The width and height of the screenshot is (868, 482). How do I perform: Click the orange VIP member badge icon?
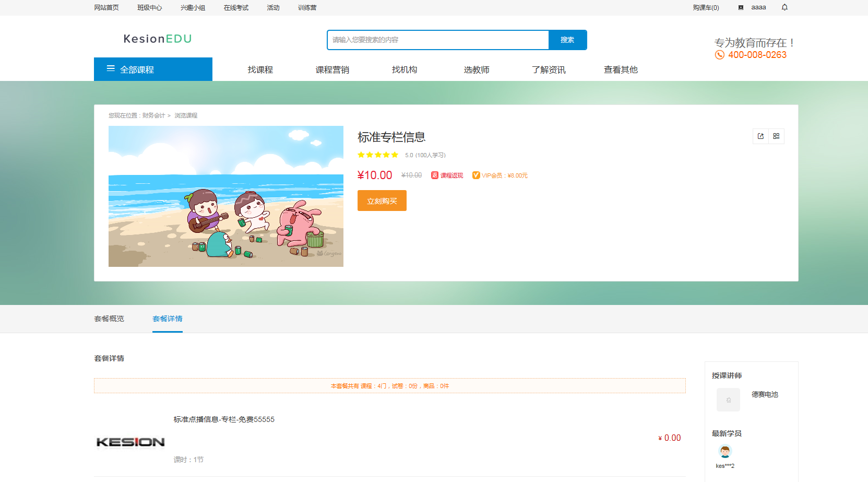click(x=475, y=175)
